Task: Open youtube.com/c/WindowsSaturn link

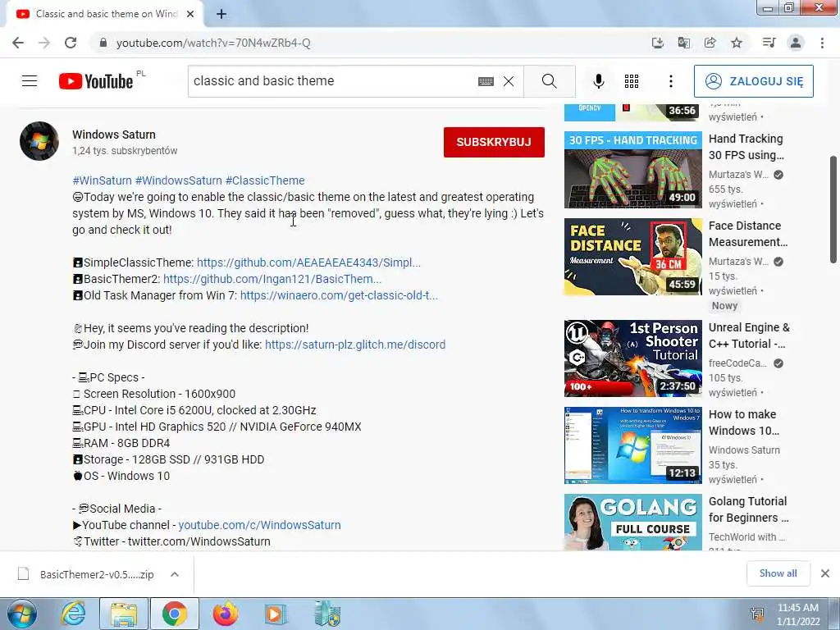Action: coord(259,525)
